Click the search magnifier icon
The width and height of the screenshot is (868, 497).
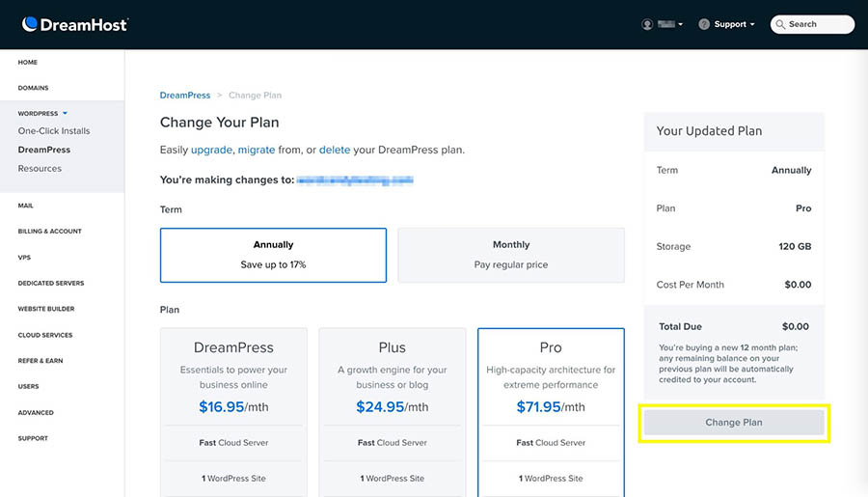[780, 24]
